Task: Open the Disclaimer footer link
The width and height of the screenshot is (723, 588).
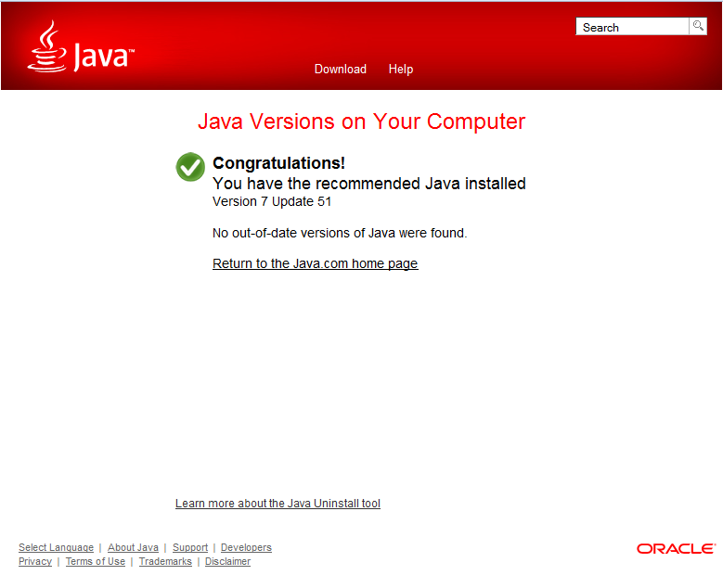Action: click(227, 561)
